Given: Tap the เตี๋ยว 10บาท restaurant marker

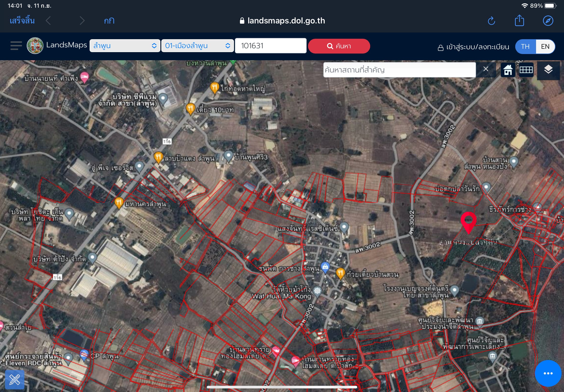Looking at the screenshot, I should [190, 109].
